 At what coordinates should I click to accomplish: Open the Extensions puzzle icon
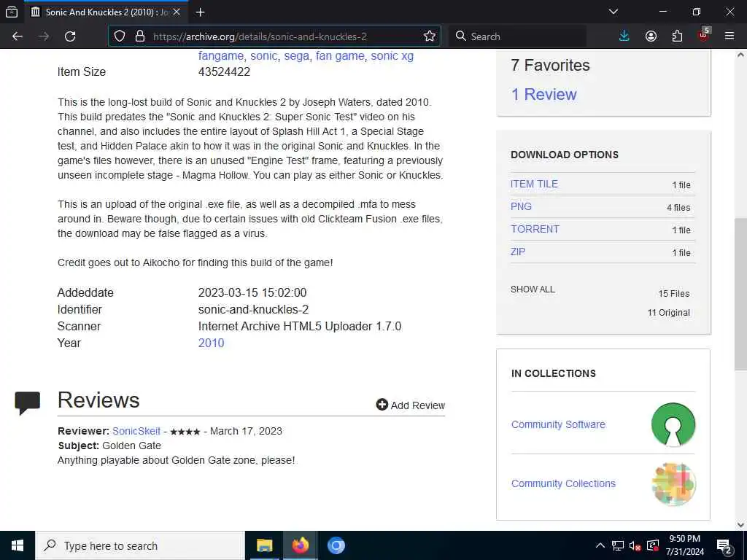677,36
